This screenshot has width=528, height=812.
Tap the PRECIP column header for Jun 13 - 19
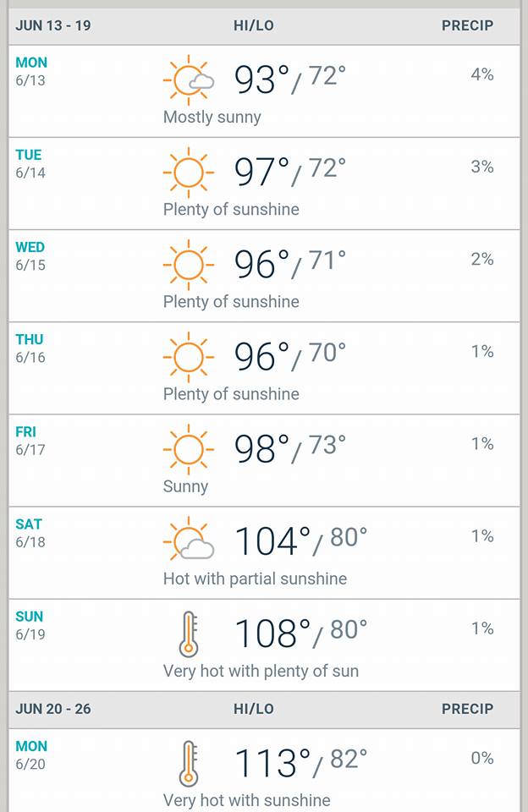coord(467,25)
